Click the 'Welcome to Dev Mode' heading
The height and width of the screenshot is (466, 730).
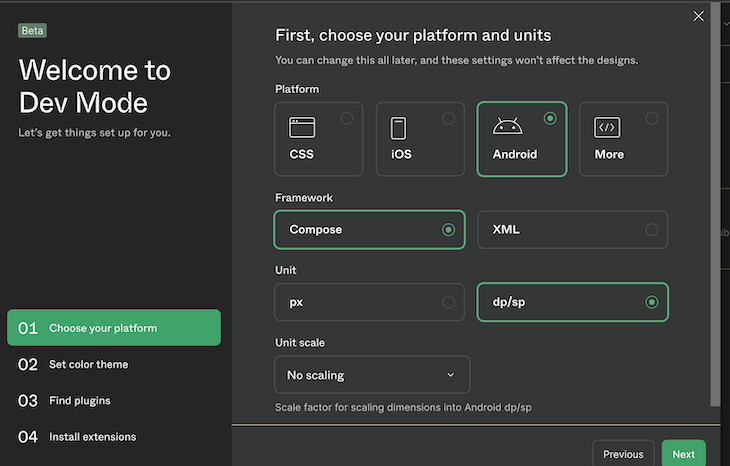95,86
